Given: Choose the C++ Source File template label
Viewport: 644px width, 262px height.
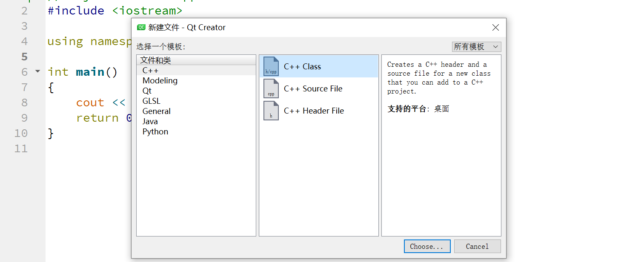Looking at the screenshot, I should (x=313, y=88).
